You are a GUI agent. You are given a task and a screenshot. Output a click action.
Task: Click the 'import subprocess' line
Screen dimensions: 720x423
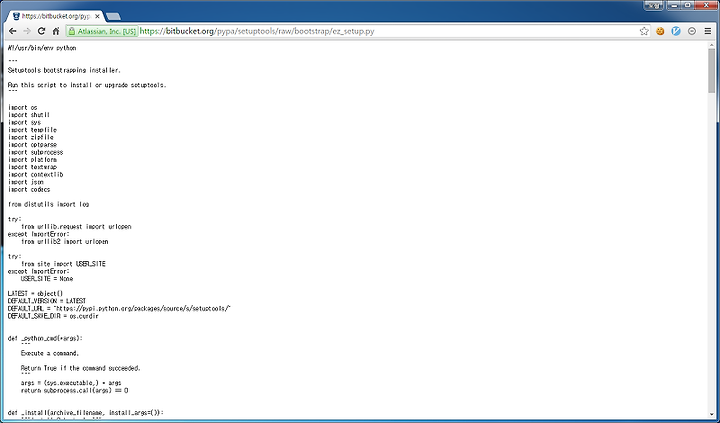(35, 152)
